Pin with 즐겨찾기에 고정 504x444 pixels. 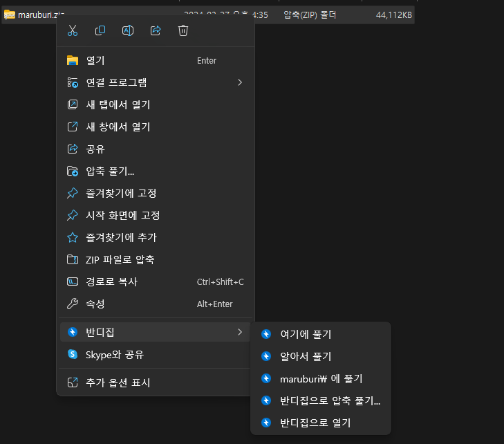click(x=156, y=193)
